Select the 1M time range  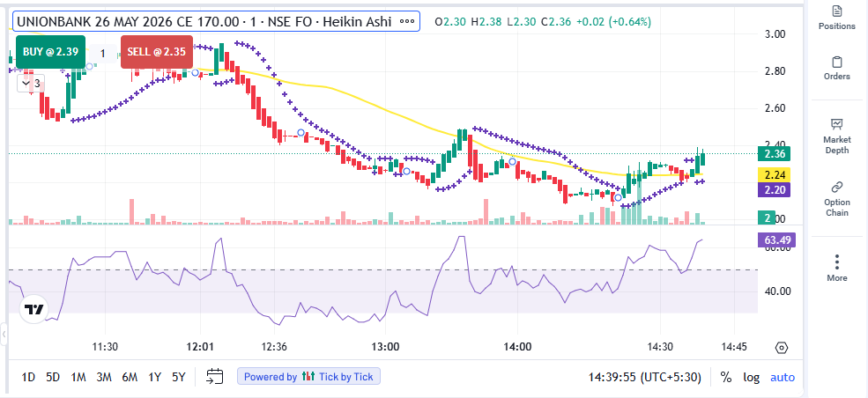pos(78,378)
